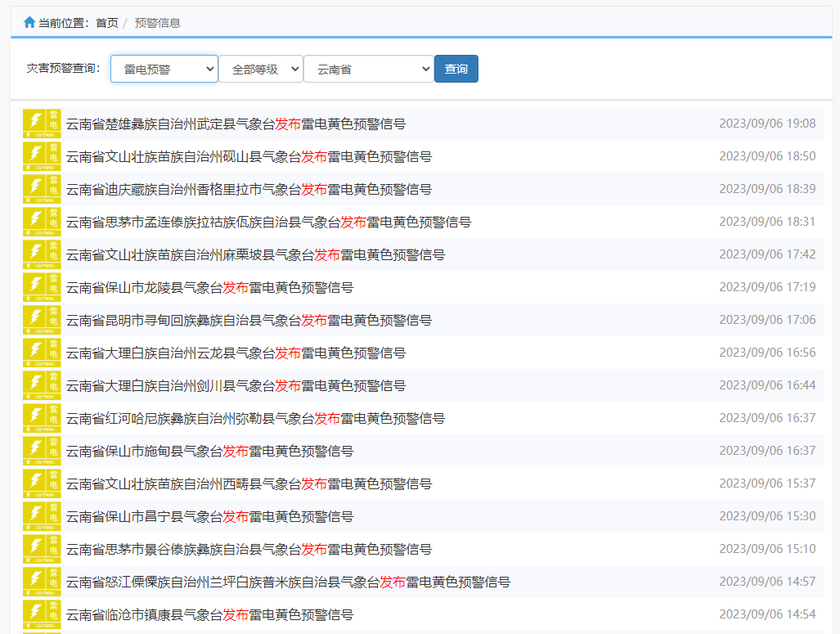This screenshot has height=634, width=840.
Task: Click the lightning icon beside the 弥勒市 warning
Action: pyautogui.click(x=42, y=417)
